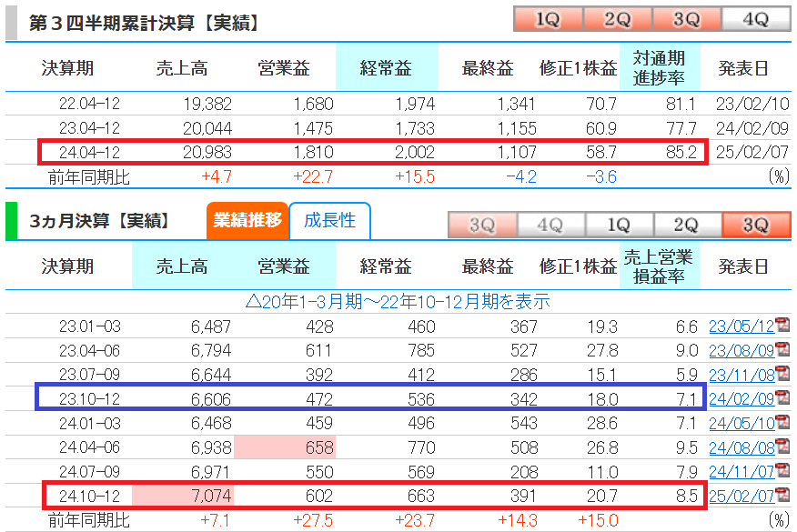
Task: Select 2Q tab in quarterly section
Action: click(x=687, y=225)
